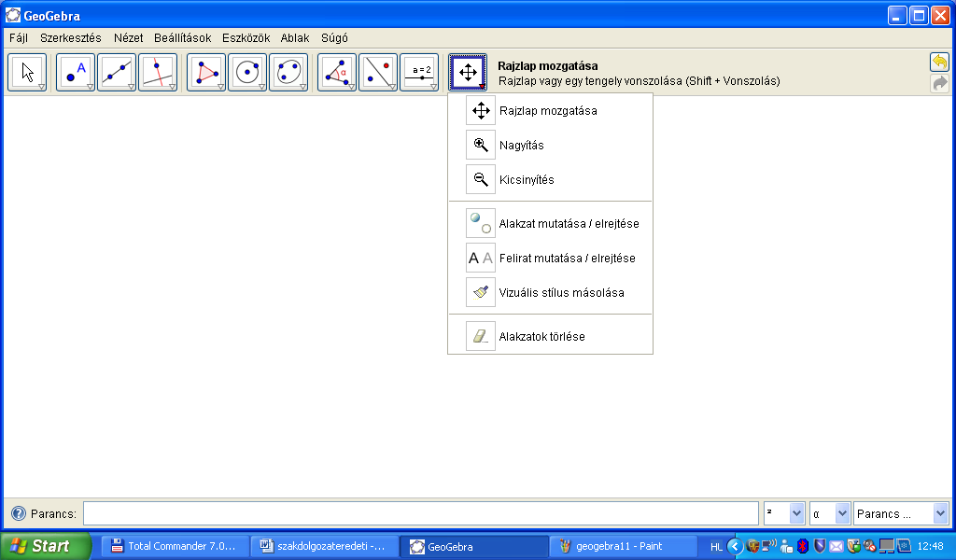Click the Undo arrow icon
This screenshot has height=560, width=956.
pyautogui.click(x=939, y=63)
